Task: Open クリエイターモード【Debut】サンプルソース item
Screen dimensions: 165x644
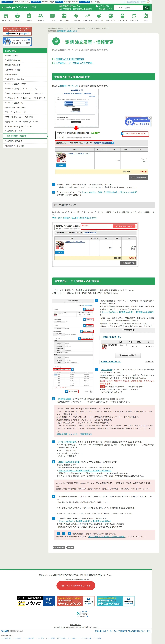Action: 25,93
